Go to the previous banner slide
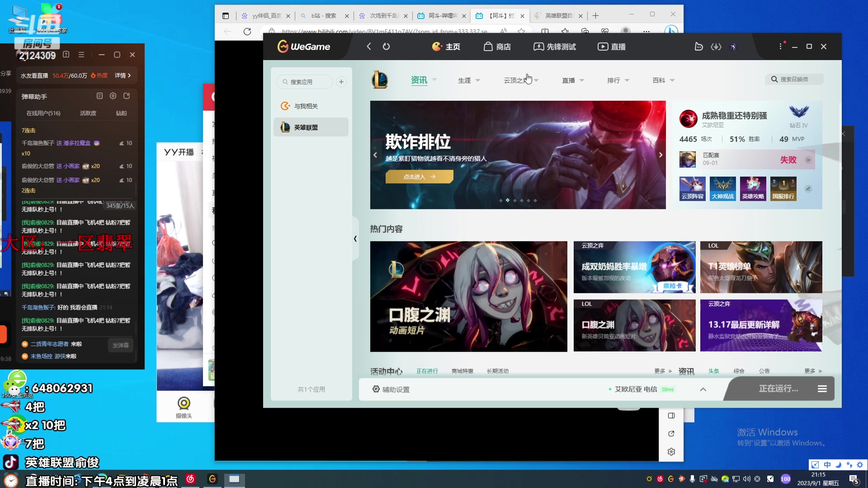The width and height of the screenshot is (868, 488). coord(375,155)
